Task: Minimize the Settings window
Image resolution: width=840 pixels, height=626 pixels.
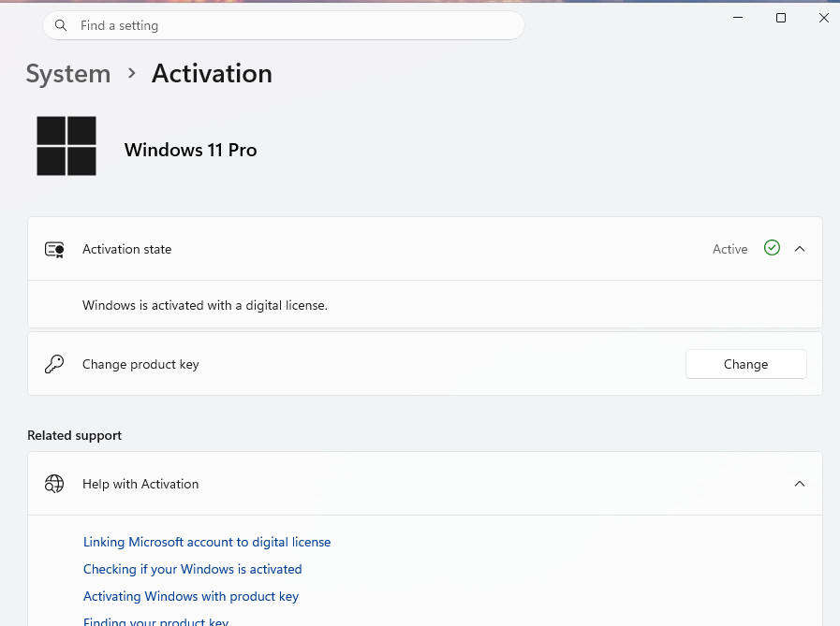Action: pos(738,18)
